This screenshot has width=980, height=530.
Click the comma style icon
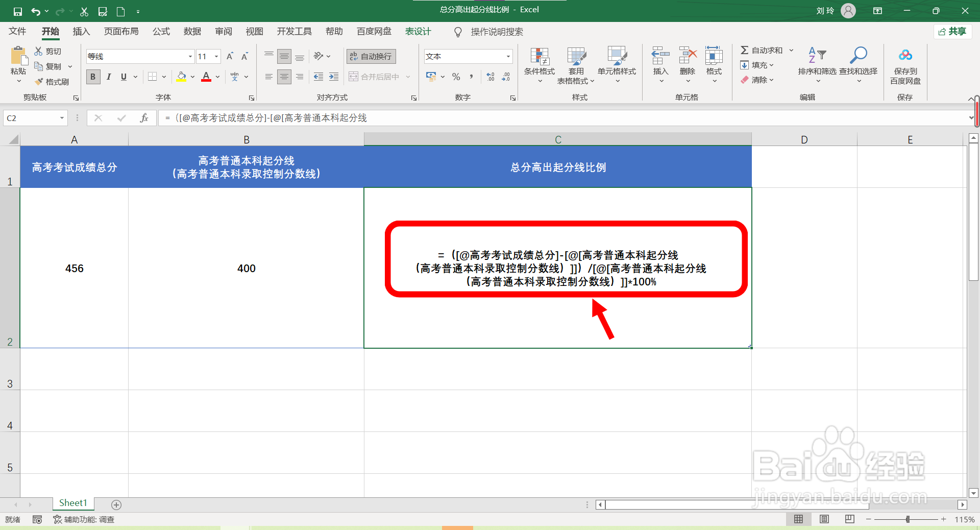pos(471,77)
